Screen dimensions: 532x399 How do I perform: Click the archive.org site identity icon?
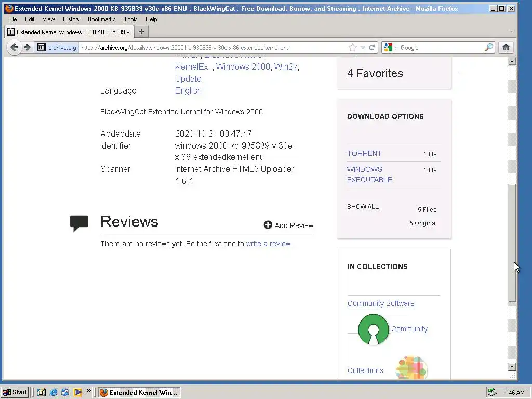click(42, 47)
